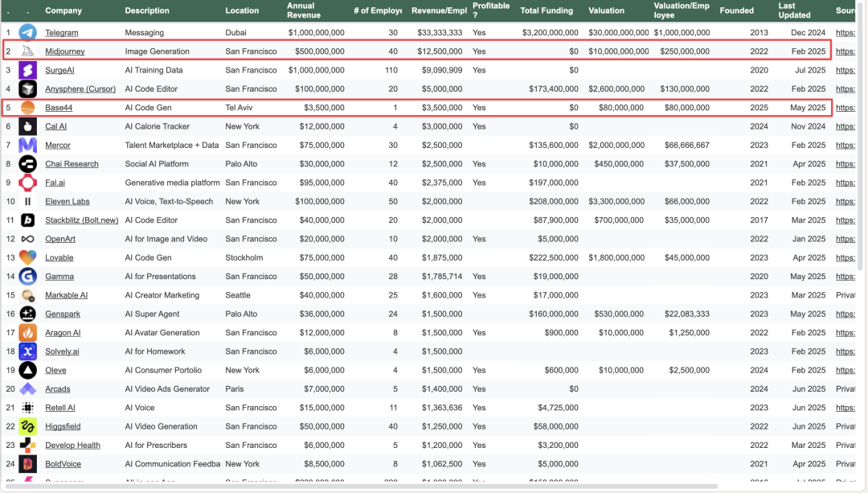Click the Markable AI logo icon
868x493 pixels.
27,295
